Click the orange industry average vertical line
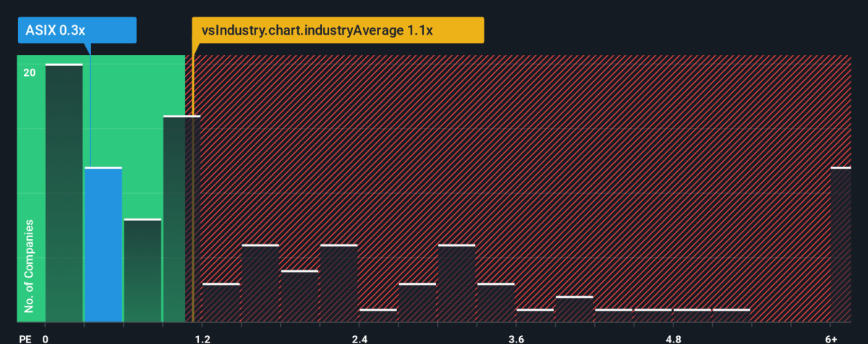The image size is (868, 344). click(192, 188)
